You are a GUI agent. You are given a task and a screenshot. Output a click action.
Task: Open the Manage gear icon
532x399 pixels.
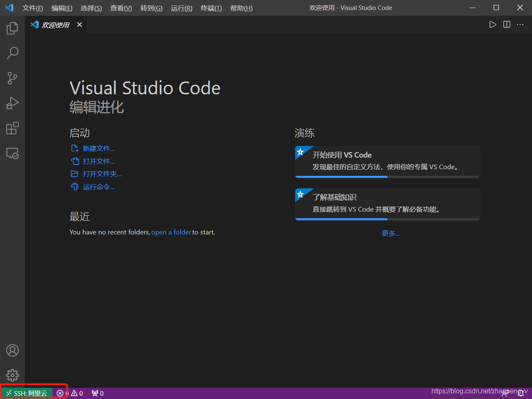pos(12,375)
